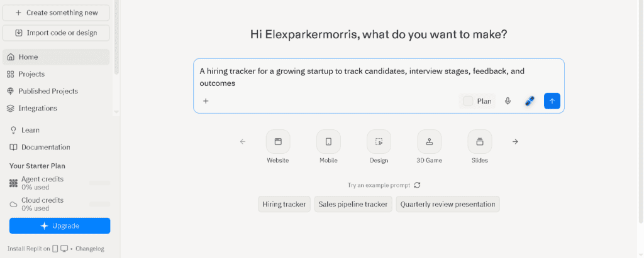The width and height of the screenshot is (644, 258).
Task: Click the Published Projects globe icon
Action: click(11, 91)
